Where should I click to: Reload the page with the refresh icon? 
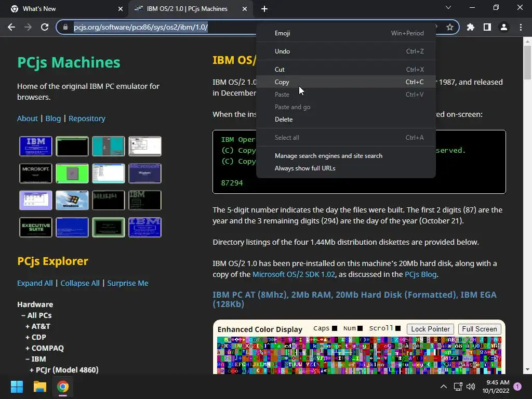(x=45, y=27)
